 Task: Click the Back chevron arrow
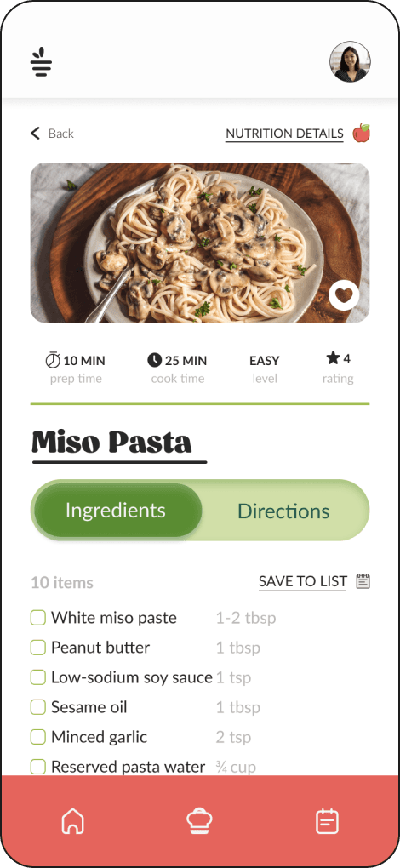(36, 134)
